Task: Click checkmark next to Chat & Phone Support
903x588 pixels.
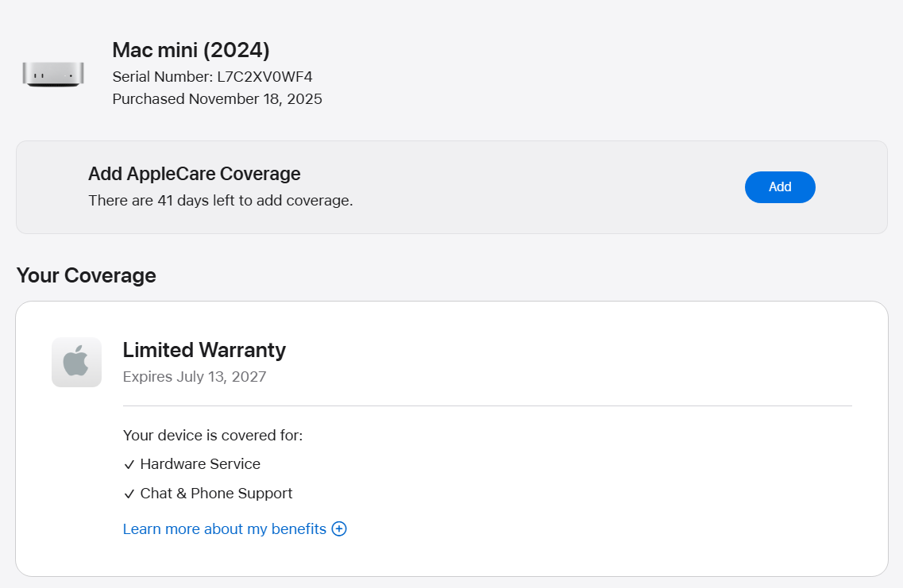Action: pos(129,494)
